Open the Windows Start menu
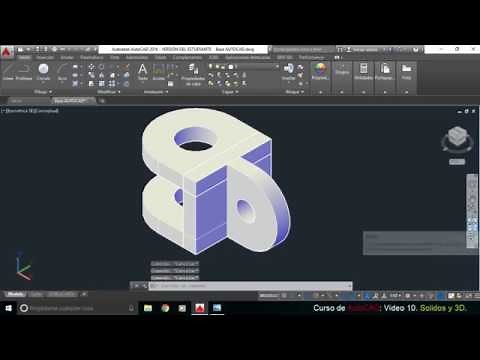The height and width of the screenshot is (360, 480). pyautogui.click(x=8, y=308)
